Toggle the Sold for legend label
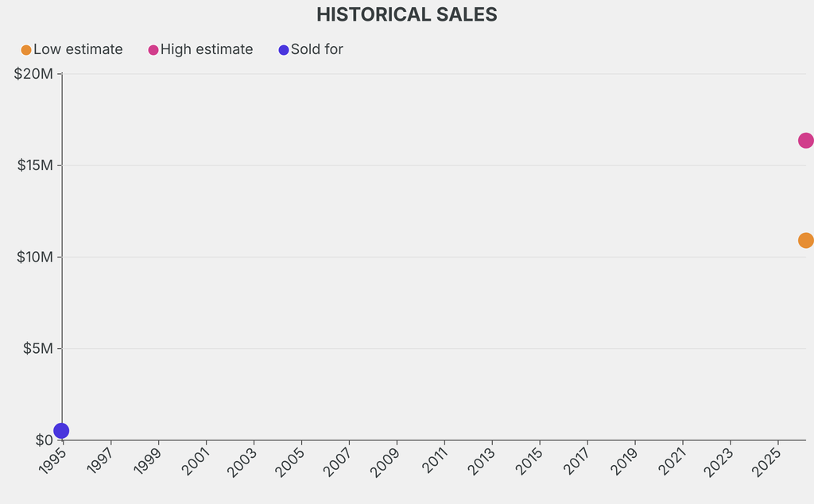Image resolution: width=814 pixels, height=504 pixels. pos(316,49)
